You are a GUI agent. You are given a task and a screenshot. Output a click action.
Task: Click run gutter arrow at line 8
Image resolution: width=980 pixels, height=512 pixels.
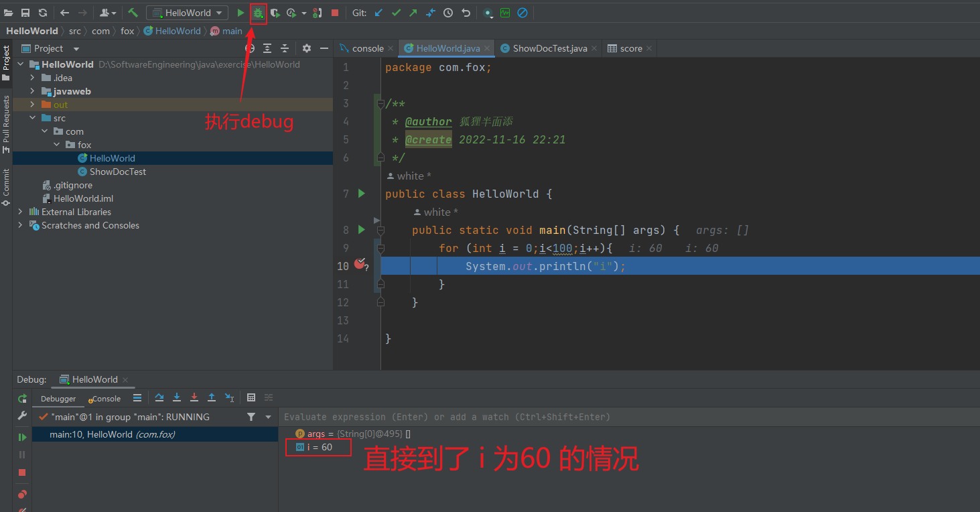pos(362,230)
